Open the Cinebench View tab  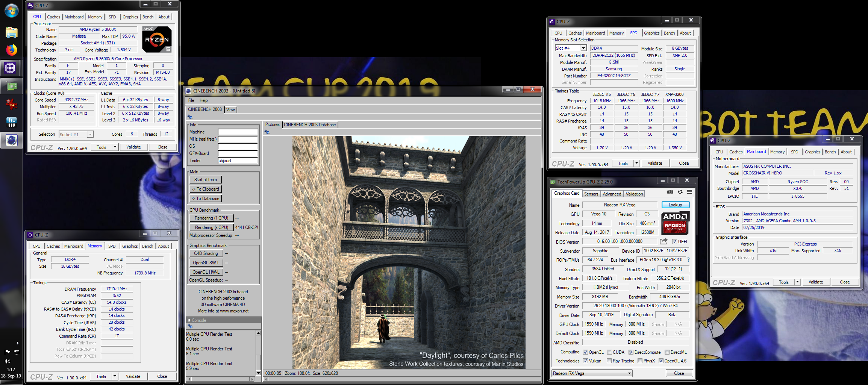230,110
